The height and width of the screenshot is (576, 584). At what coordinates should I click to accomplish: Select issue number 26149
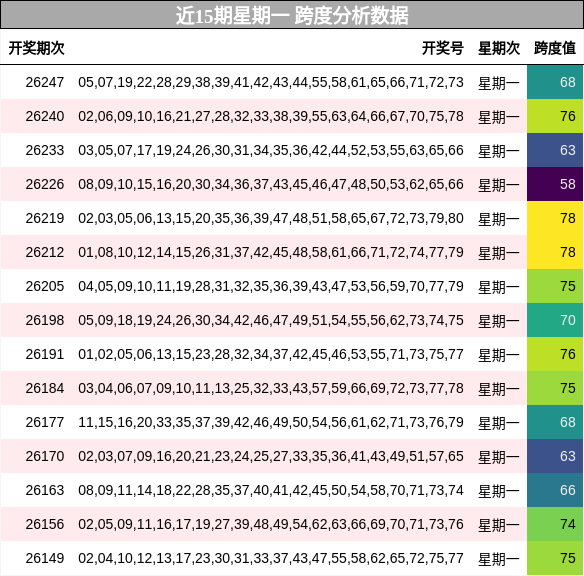(45, 558)
